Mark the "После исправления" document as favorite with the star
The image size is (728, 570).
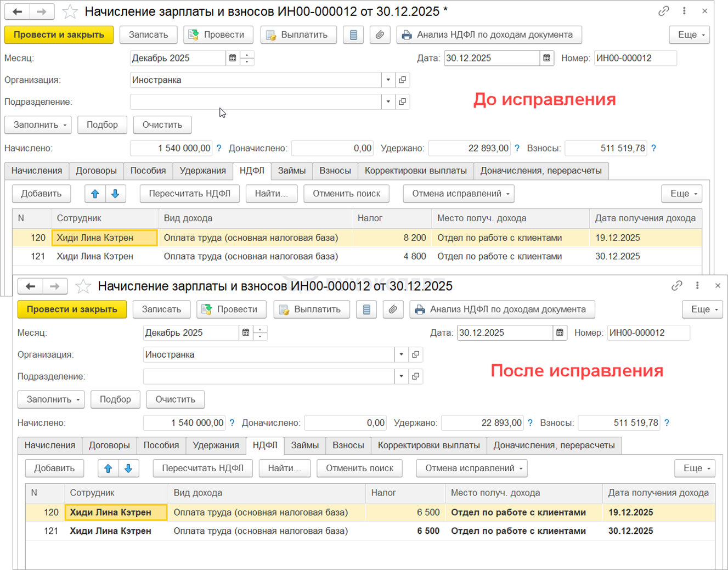point(83,286)
